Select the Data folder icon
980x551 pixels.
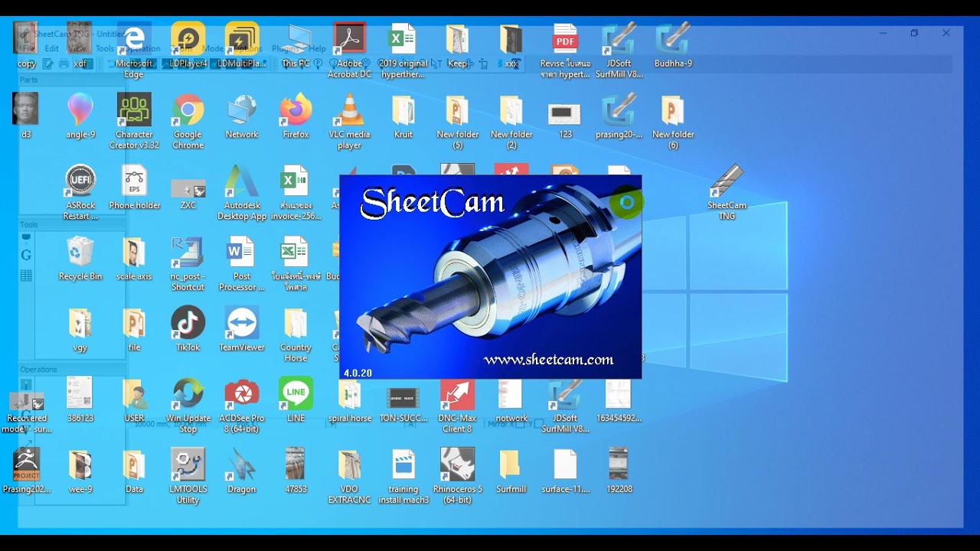134,471
